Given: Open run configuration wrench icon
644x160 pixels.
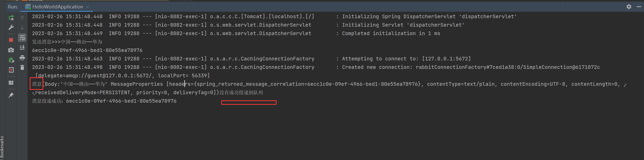Looking at the screenshot, I should point(11,27).
